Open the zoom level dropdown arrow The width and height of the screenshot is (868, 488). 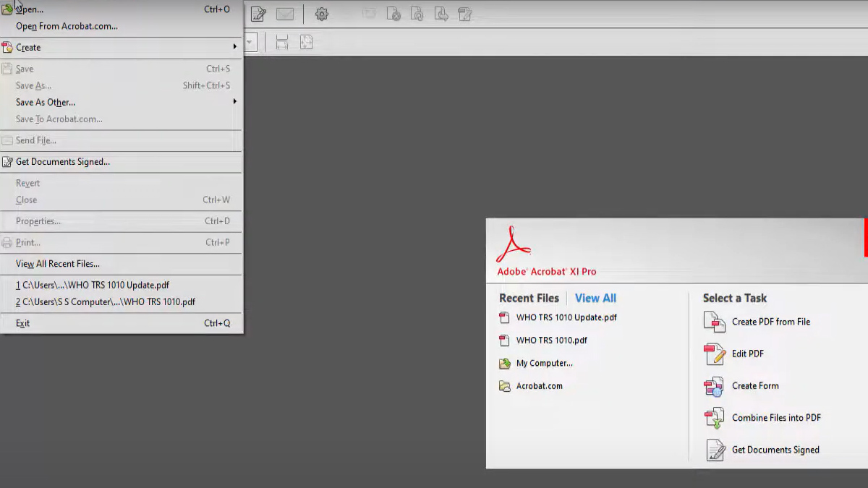click(250, 43)
